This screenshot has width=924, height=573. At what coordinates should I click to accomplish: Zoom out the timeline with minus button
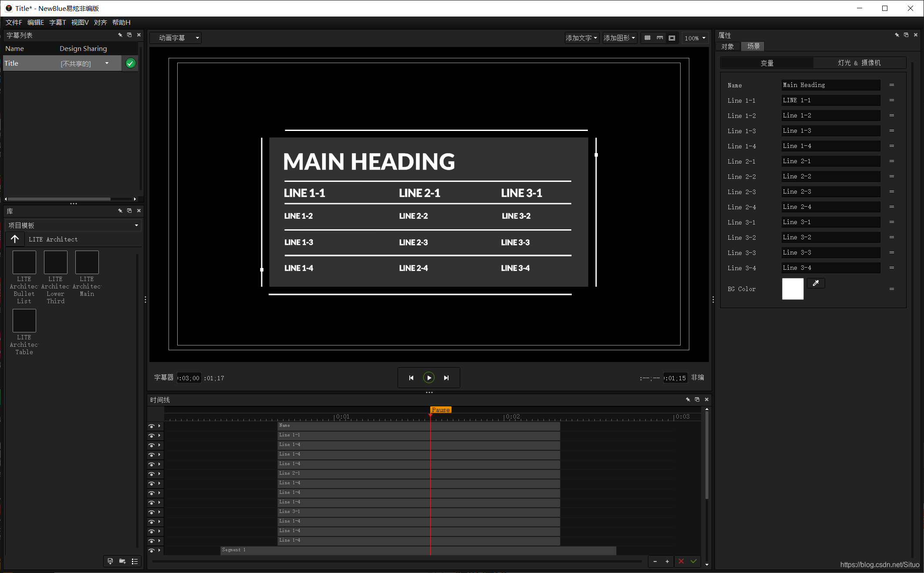coord(655,561)
